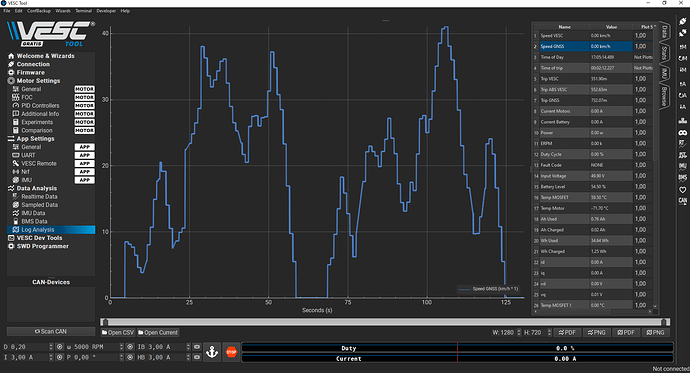Click stepper arrows on the D 0,20 field
Viewport: 690px width, 373px height.
click(51, 347)
